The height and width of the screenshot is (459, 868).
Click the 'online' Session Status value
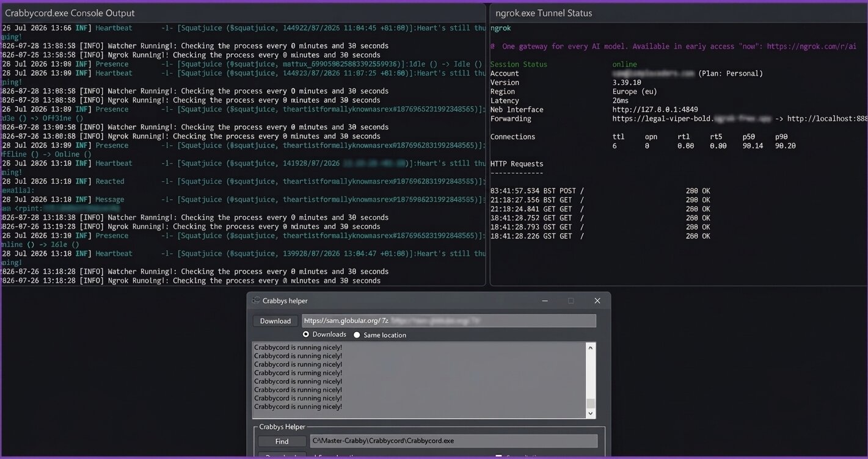click(625, 65)
